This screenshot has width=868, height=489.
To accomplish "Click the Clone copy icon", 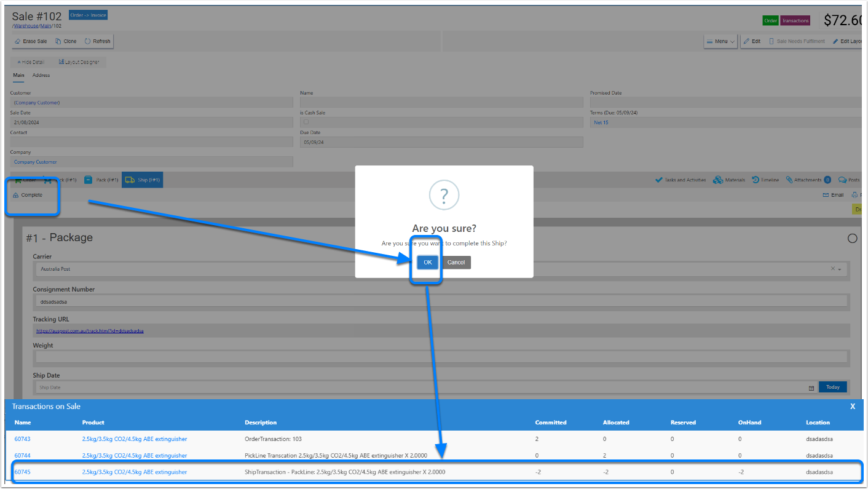I will tap(58, 41).
